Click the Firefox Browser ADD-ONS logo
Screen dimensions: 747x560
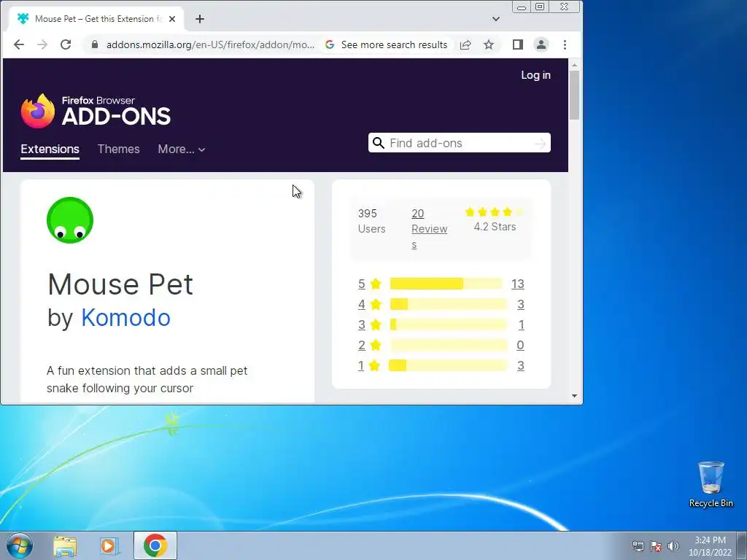(96, 111)
